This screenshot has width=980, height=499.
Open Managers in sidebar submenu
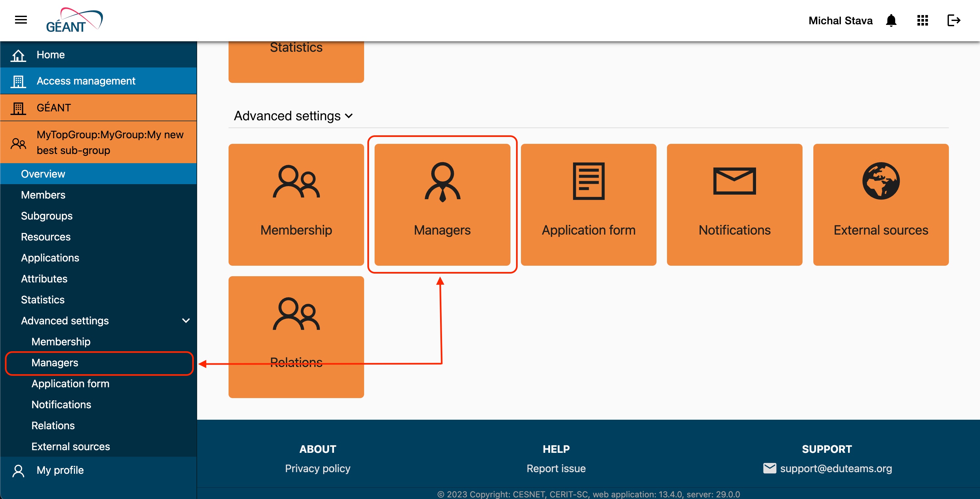55,363
